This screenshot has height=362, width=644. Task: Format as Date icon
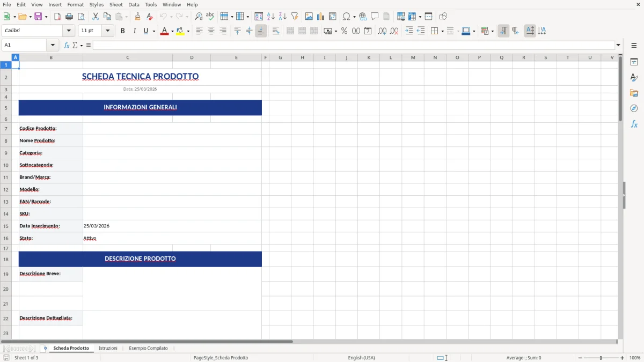pyautogui.click(x=368, y=31)
